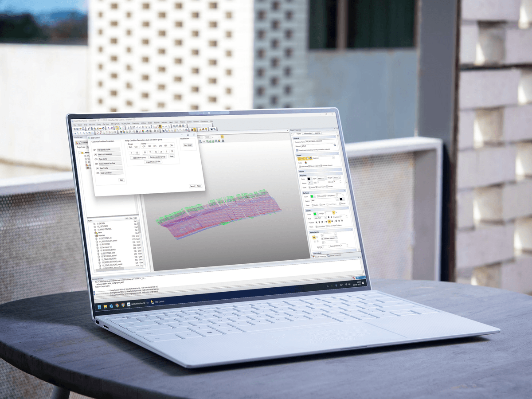Image resolution: width=532 pixels, height=399 pixels.
Task: Click the CP1 score input field
Action: [144, 152]
